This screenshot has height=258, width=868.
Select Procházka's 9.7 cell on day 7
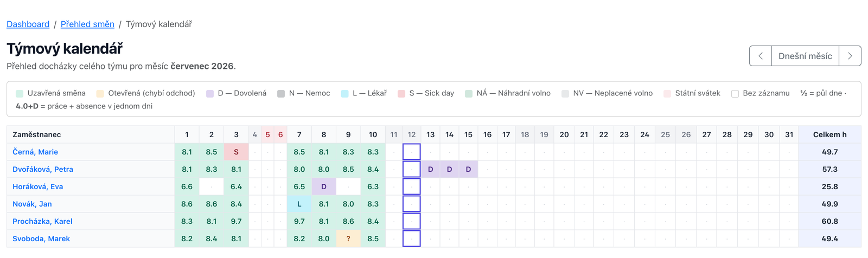coord(299,221)
